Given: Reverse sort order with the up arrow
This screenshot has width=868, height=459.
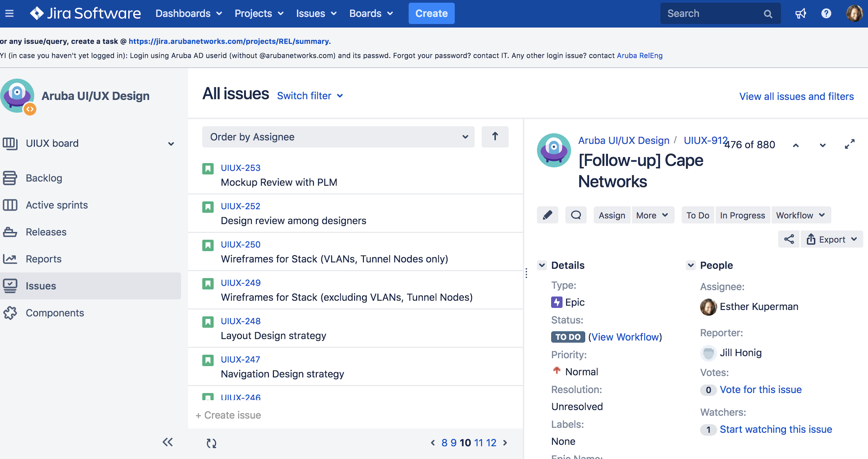Looking at the screenshot, I should 495,137.
